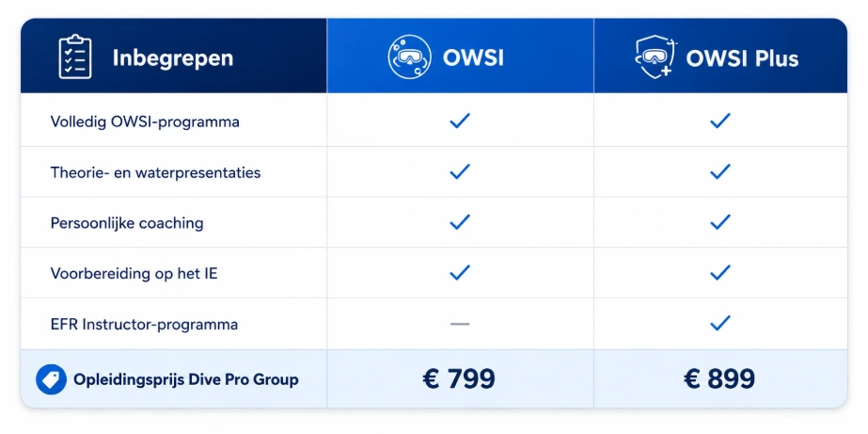
Task: Click the EFR Instructor-programma row label
Action: (x=144, y=324)
